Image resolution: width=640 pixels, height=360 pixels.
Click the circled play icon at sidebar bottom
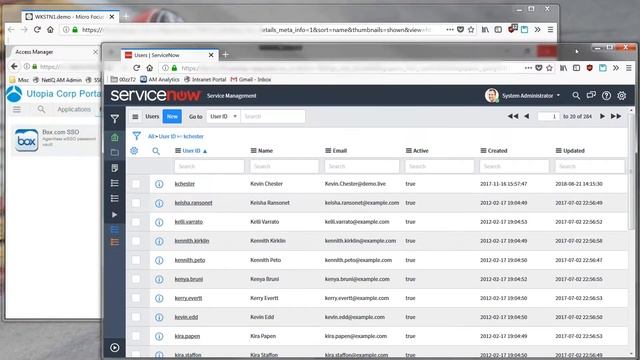tap(115, 348)
